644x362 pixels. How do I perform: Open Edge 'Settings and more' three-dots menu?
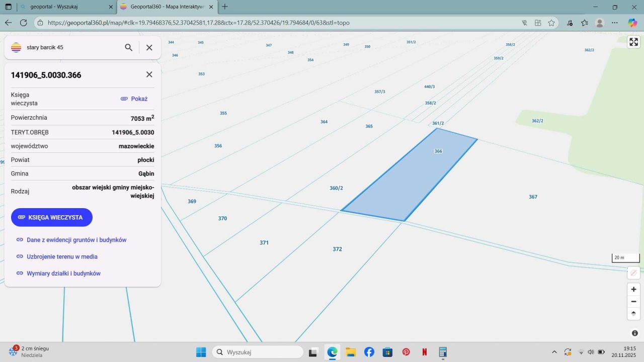[x=615, y=23]
